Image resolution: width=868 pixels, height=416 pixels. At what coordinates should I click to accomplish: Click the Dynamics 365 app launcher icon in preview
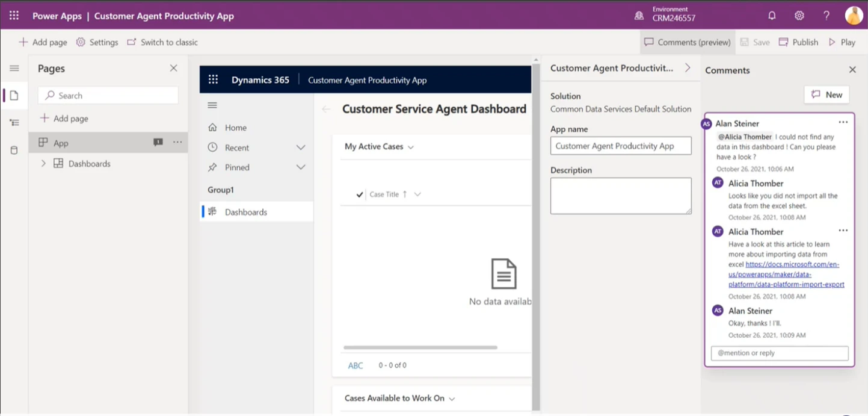[x=212, y=79]
